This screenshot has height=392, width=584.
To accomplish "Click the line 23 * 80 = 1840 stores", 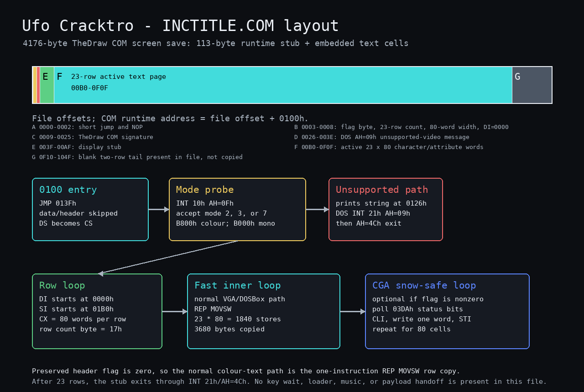I will click(x=238, y=319).
